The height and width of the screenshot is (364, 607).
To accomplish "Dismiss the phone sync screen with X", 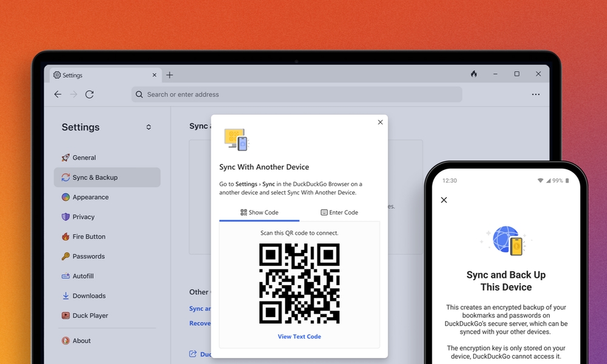I will [x=444, y=200].
